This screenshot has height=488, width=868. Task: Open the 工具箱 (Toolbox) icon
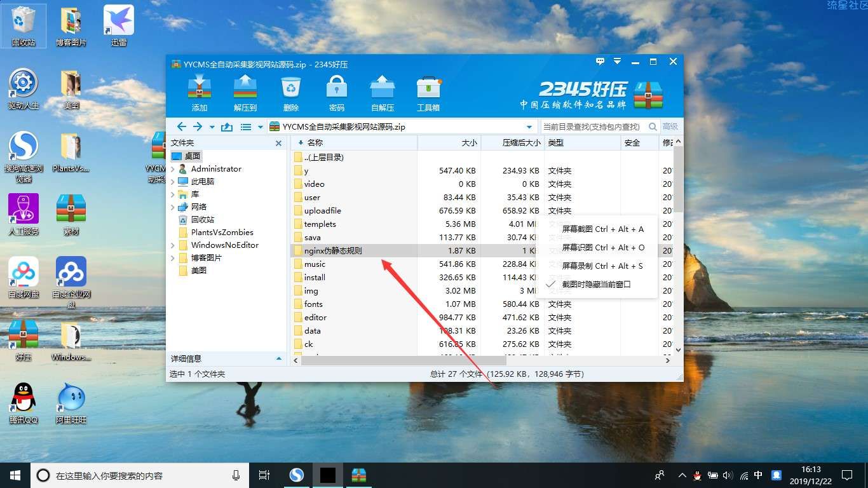click(x=428, y=93)
